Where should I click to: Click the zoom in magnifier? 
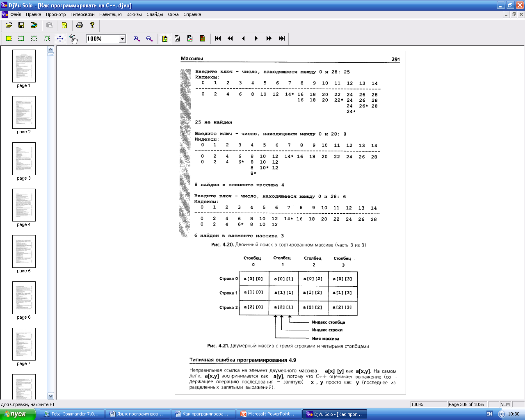point(137,39)
